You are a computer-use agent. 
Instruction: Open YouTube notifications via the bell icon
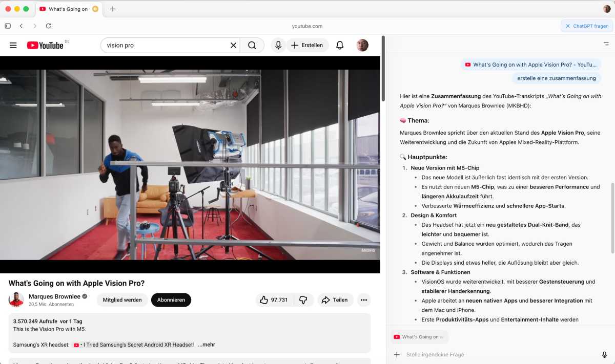click(x=339, y=45)
